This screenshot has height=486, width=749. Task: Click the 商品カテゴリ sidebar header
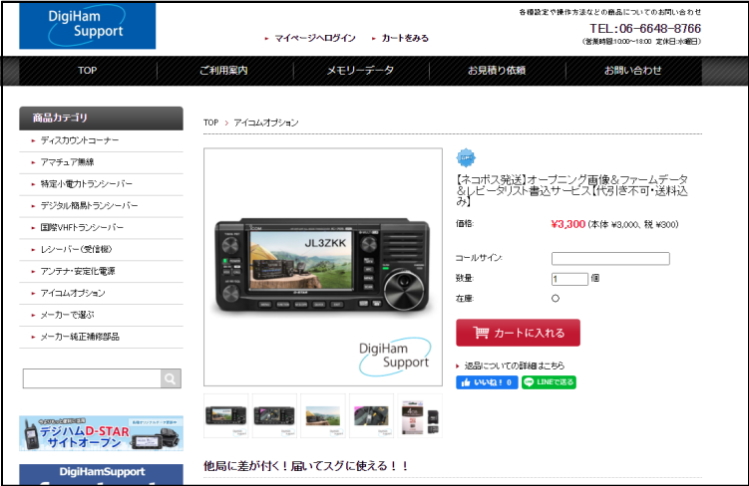(x=101, y=118)
